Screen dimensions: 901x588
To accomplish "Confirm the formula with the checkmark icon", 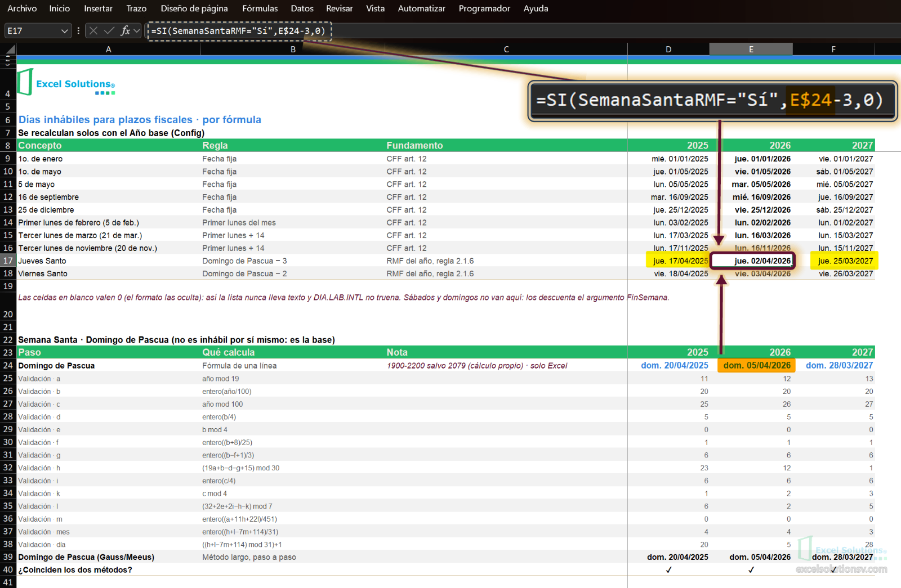I will (x=109, y=31).
